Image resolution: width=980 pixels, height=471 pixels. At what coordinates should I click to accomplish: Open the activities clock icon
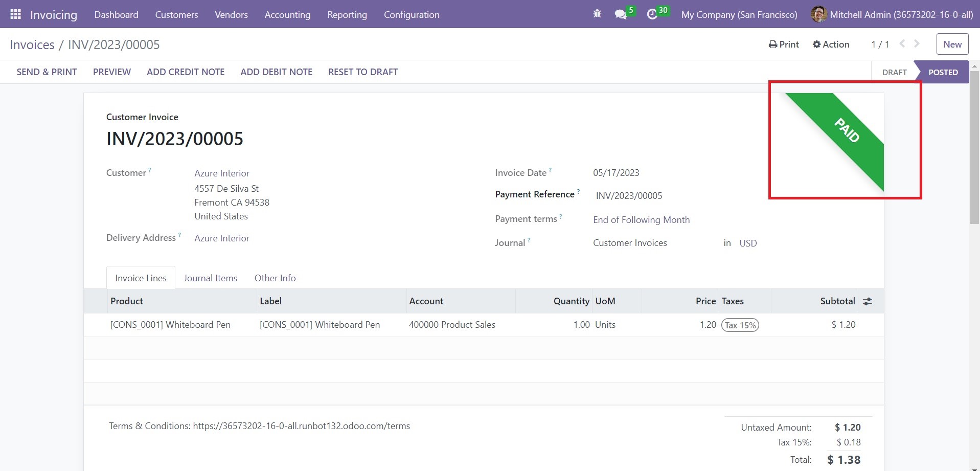click(652, 14)
